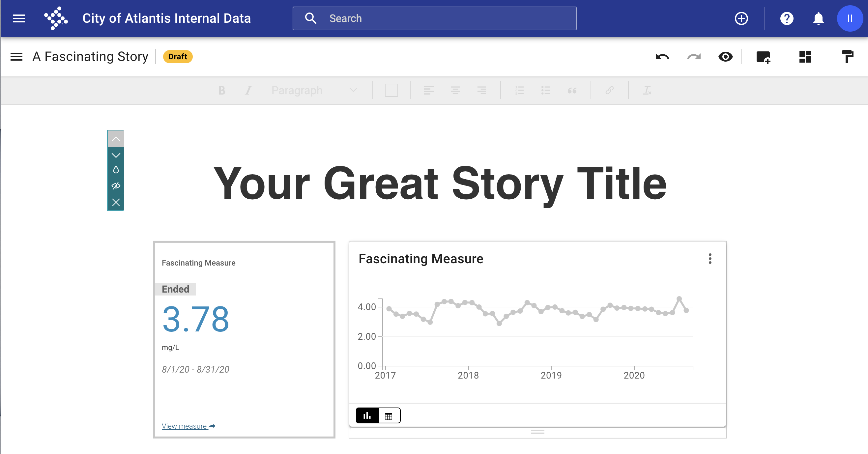Open the layout blocks grid icon
The height and width of the screenshot is (454, 868).
tap(805, 57)
